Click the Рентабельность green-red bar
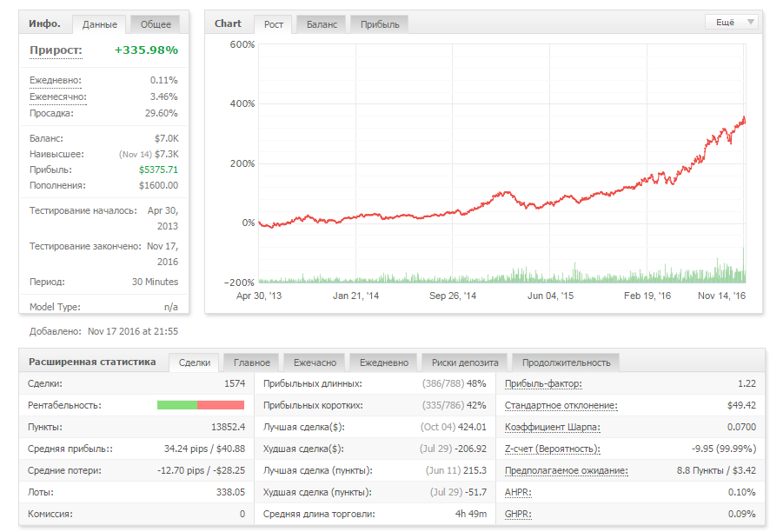 (x=201, y=405)
